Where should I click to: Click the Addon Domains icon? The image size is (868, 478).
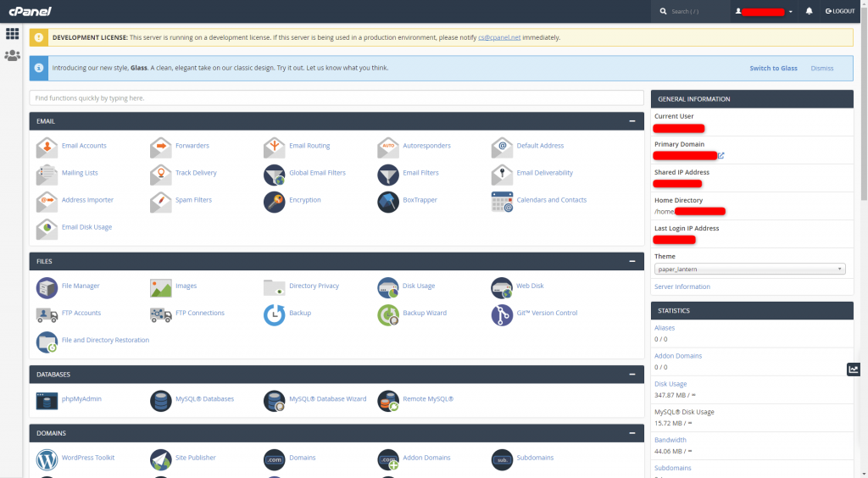tap(388, 459)
